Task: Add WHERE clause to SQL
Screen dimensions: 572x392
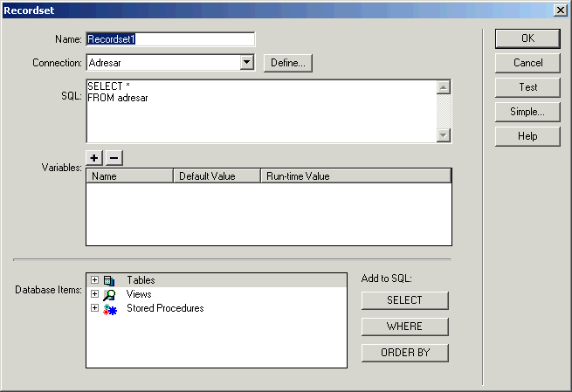Action: pyautogui.click(x=405, y=327)
